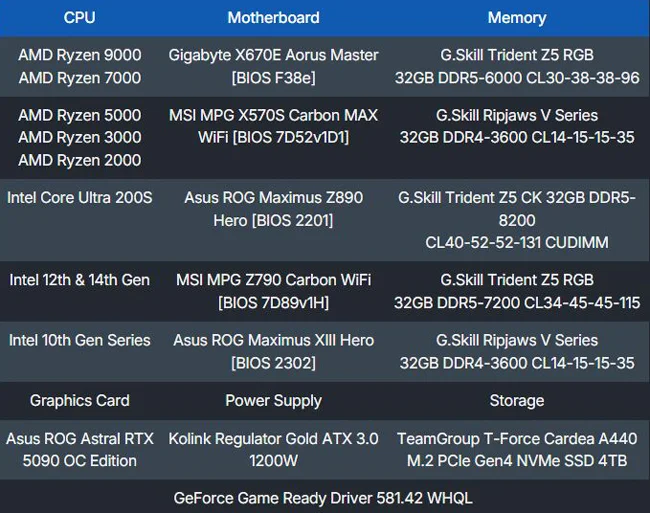Click the Trident Z5 CK CUDIMM memory cell
The width and height of the screenshot is (650, 513).
coord(516,220)
